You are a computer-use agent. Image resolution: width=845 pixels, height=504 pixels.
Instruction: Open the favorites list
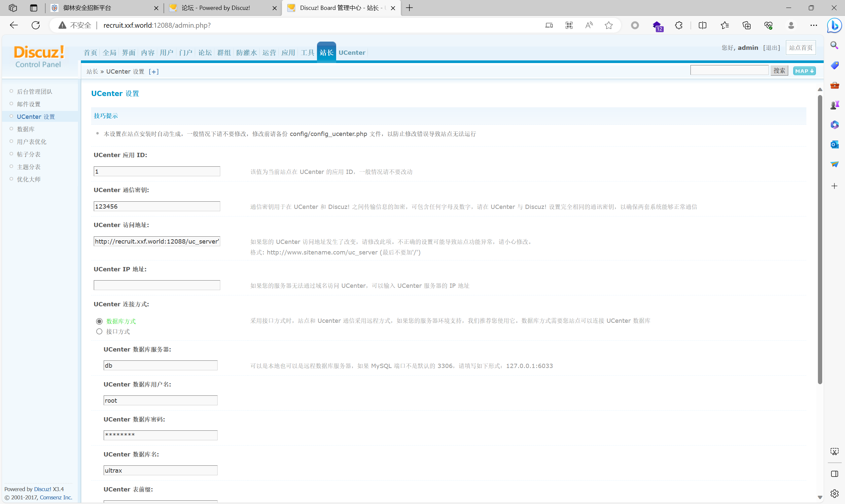(724, 25)
